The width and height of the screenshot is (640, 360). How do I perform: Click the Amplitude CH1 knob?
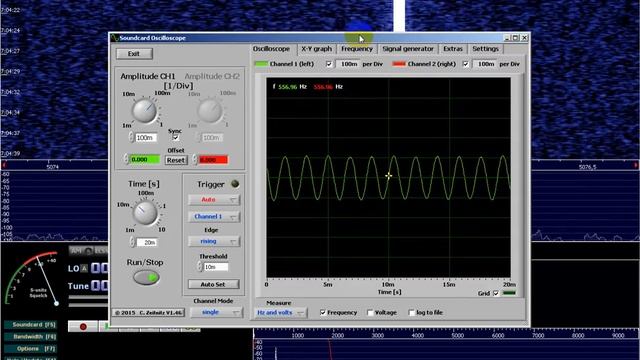(144, 111)
